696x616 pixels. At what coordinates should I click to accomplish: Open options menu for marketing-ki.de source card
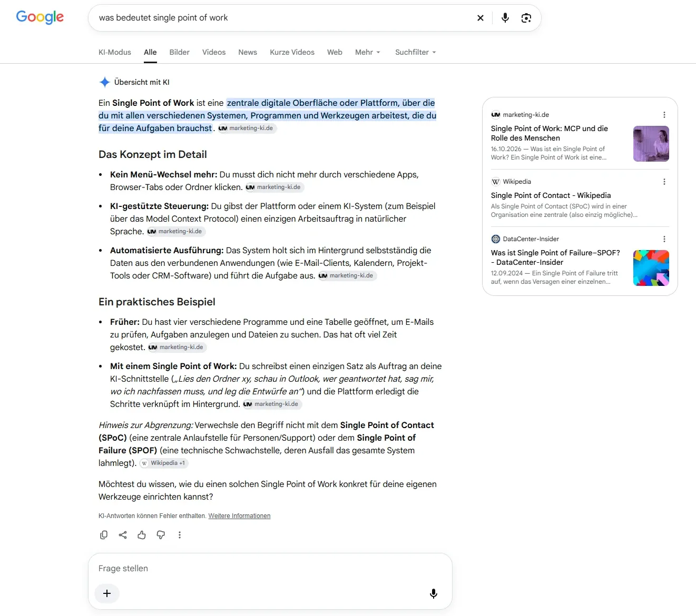664,115
